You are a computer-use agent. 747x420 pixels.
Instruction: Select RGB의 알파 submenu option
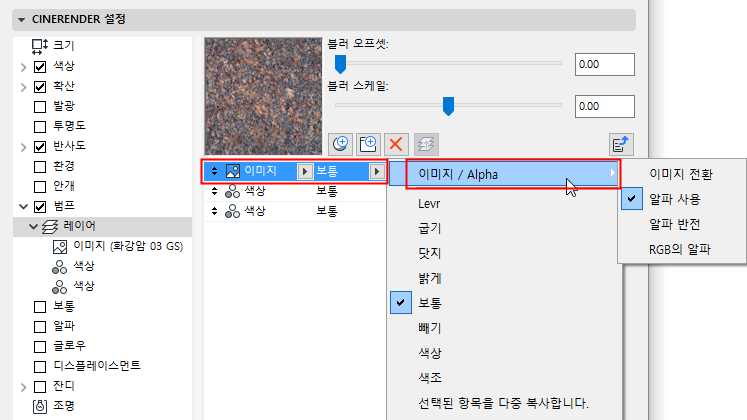(x=680, y=249)
